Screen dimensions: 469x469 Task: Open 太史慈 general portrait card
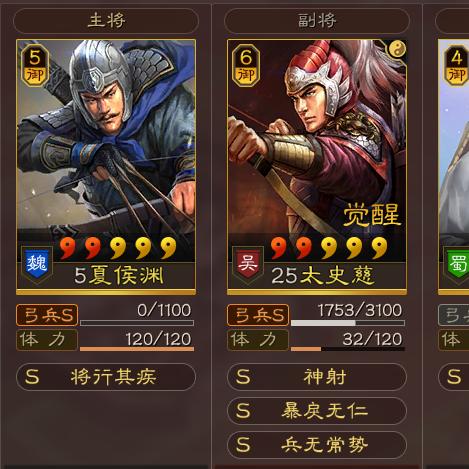[317, 167]
